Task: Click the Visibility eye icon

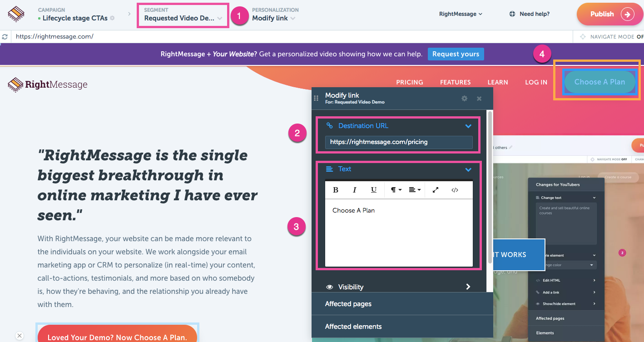Action: point(330,287)
